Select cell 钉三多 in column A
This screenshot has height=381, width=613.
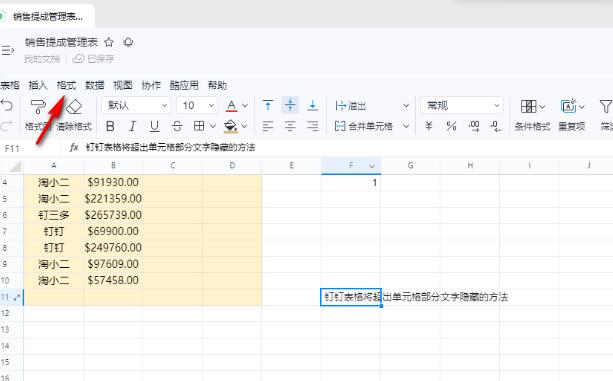[54, 215]
